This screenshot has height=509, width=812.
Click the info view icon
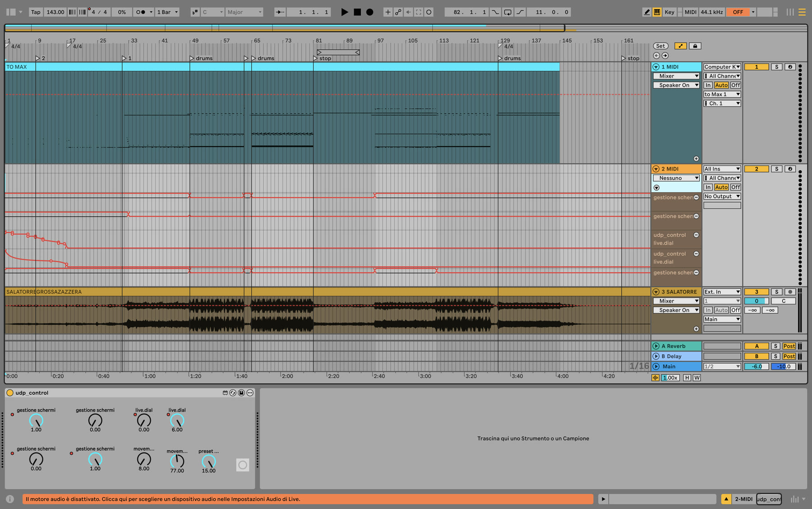point(10,499)
